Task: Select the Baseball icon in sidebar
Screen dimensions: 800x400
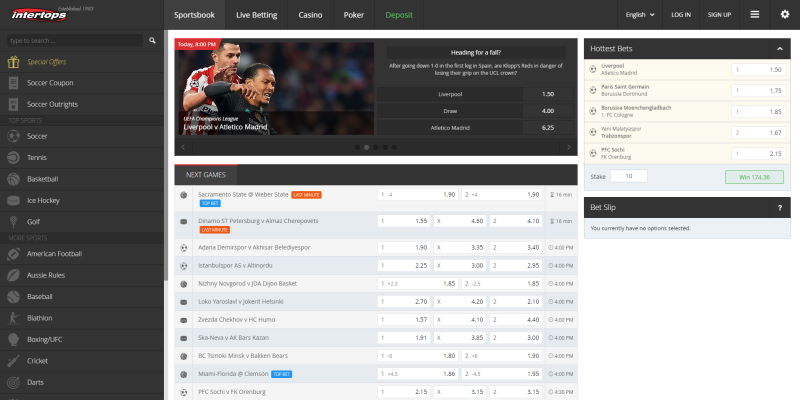Action: coord(13,296)
